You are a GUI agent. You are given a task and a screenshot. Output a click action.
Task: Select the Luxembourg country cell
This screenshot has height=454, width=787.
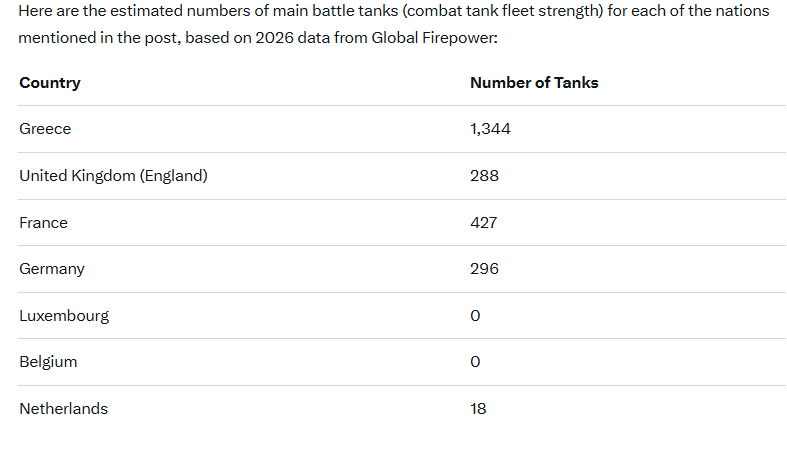pos(64,316)
